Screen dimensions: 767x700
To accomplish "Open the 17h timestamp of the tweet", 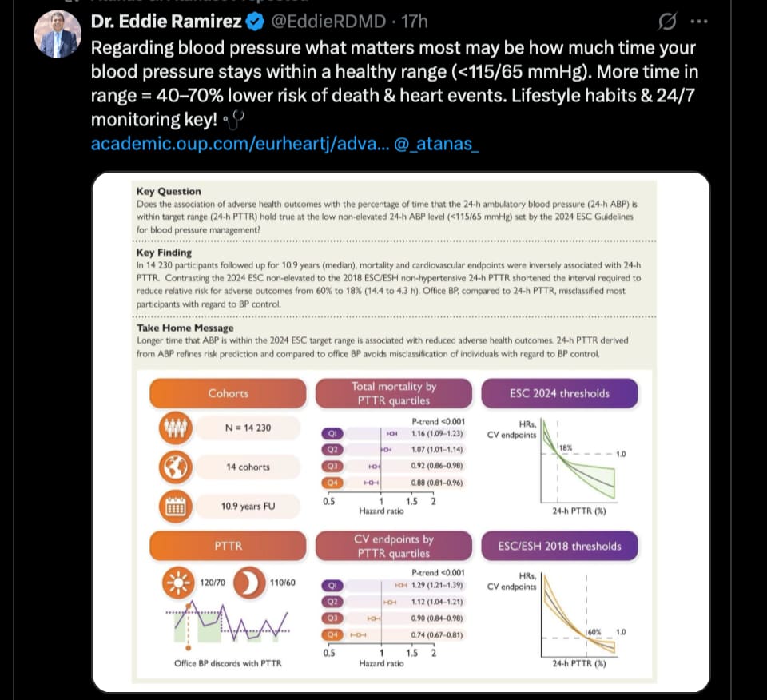I will click(x=415, y=22).
